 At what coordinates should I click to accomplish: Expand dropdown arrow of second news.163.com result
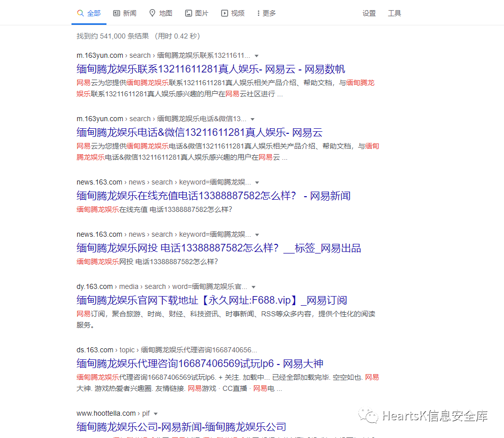point(257,235)
